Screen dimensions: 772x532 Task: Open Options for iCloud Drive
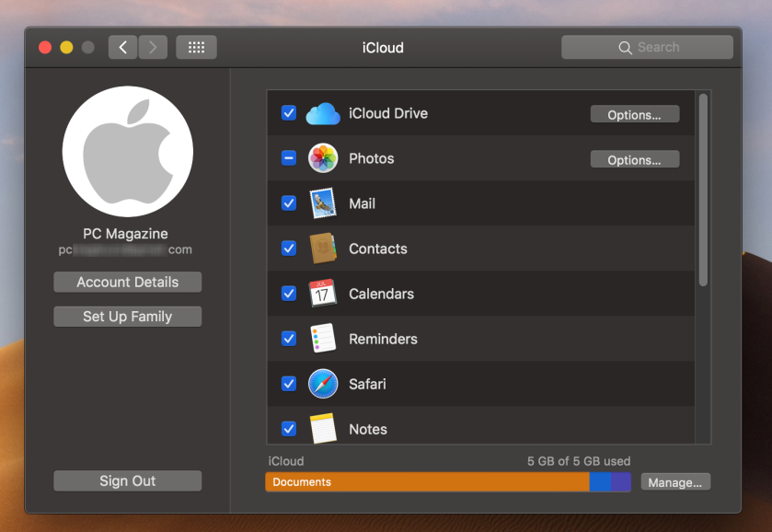pos(635,114)
